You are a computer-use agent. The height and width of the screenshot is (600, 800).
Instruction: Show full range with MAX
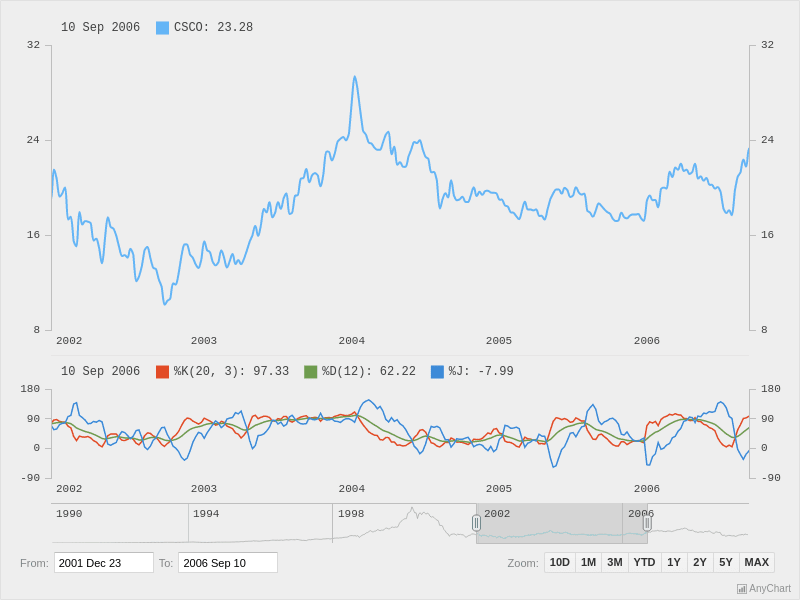757,562
